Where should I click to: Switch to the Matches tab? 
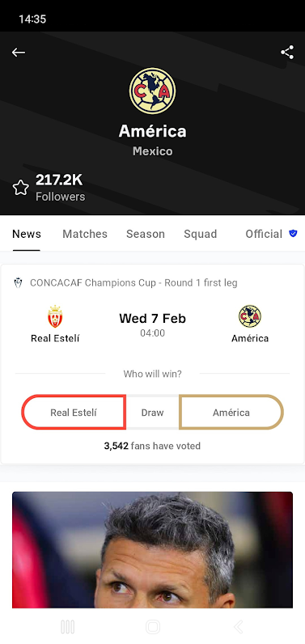click(x=85, y=234)
